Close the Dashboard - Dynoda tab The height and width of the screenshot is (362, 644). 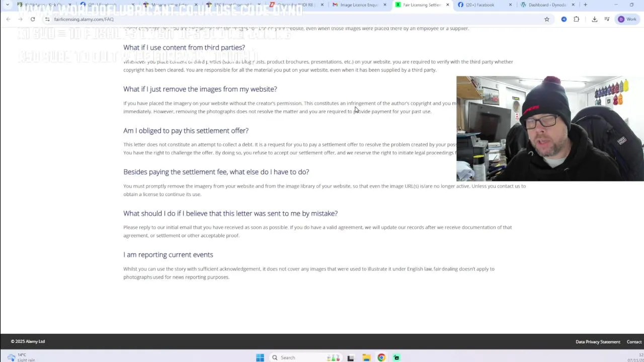[573, 5]
